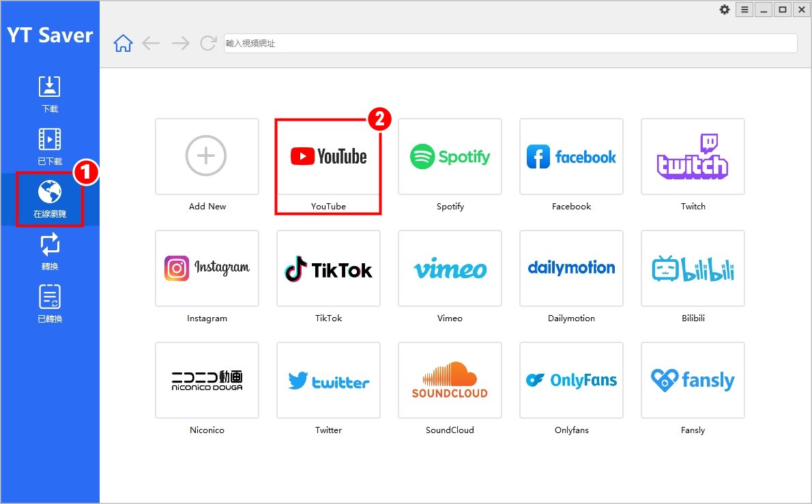This screenshot has height=504, width=812.
Task: Go to the browser home page
Action: 124,43
